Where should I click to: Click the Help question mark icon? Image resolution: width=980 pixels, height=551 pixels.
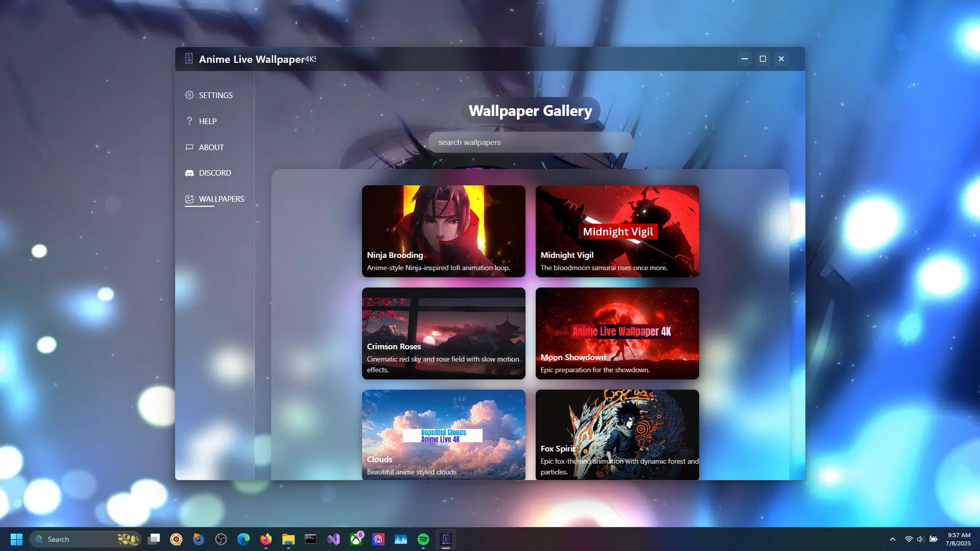tap(189, 121)
